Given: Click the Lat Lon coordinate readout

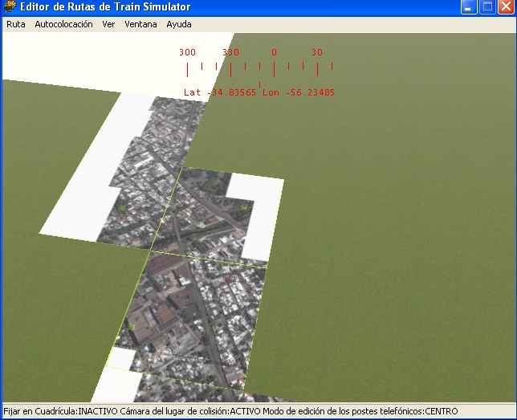Looking at the screenshot, I should pyautogui.click(x=259, y=92).
